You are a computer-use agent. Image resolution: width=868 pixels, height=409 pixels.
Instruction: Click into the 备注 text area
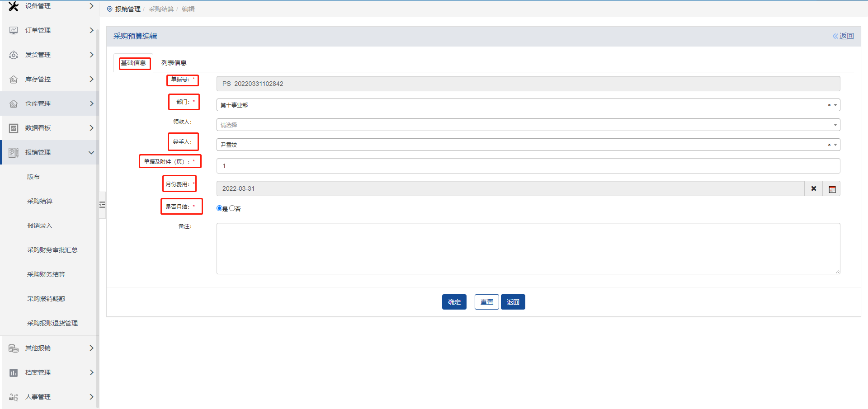528,249
